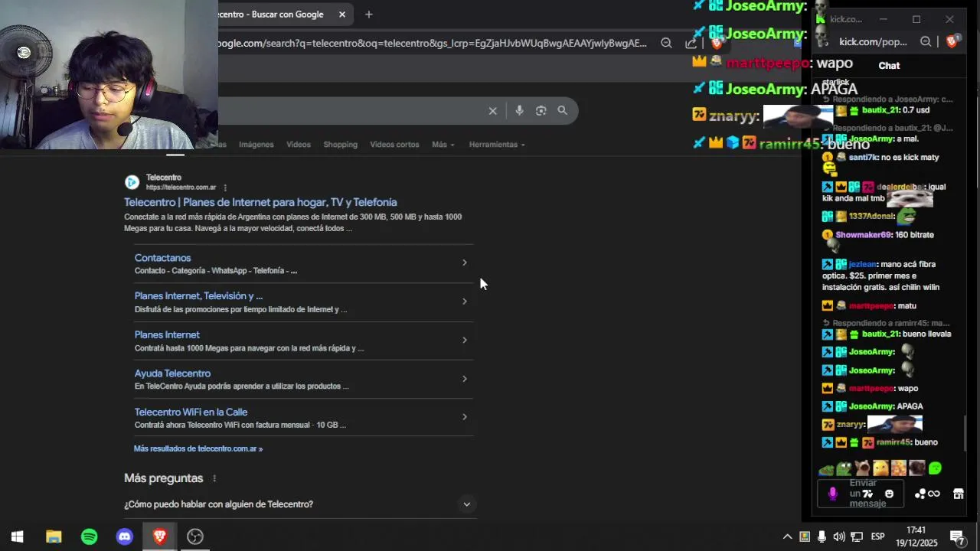Click Brave Shields icon in Kick window
This screenshot has width=980, height=551.
point(952,42)
